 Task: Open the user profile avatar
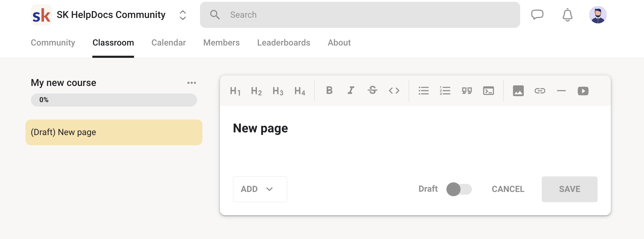(x=598, y=15)
